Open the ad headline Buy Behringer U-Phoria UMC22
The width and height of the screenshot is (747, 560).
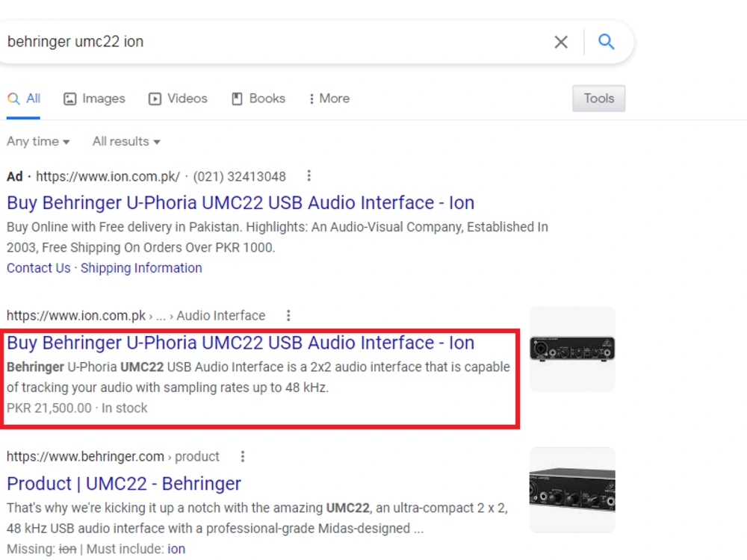point(241,203)
